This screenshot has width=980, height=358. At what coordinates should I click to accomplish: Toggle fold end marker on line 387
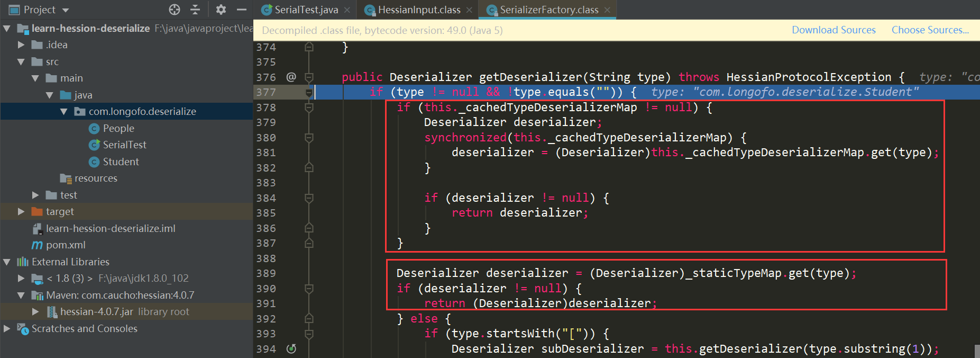point(309,244)
